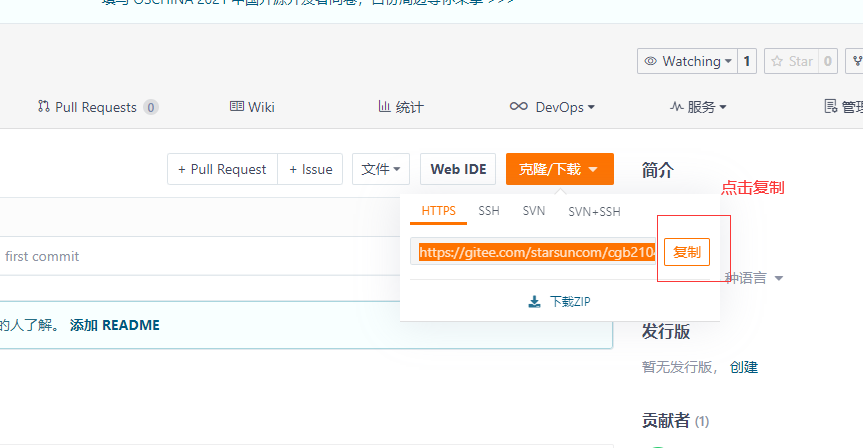Select the SVN+SSH clone tab

(594, 212)
